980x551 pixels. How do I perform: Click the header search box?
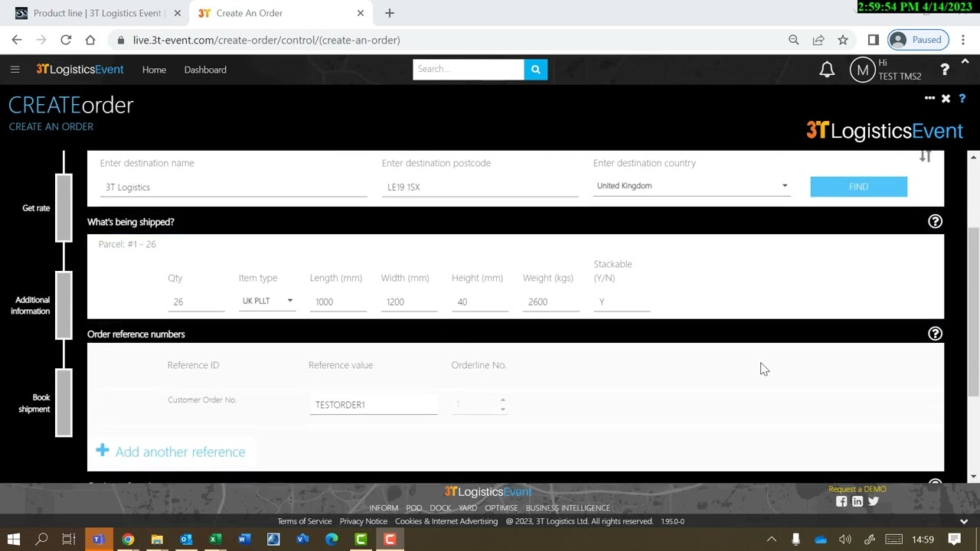(469, 70)
